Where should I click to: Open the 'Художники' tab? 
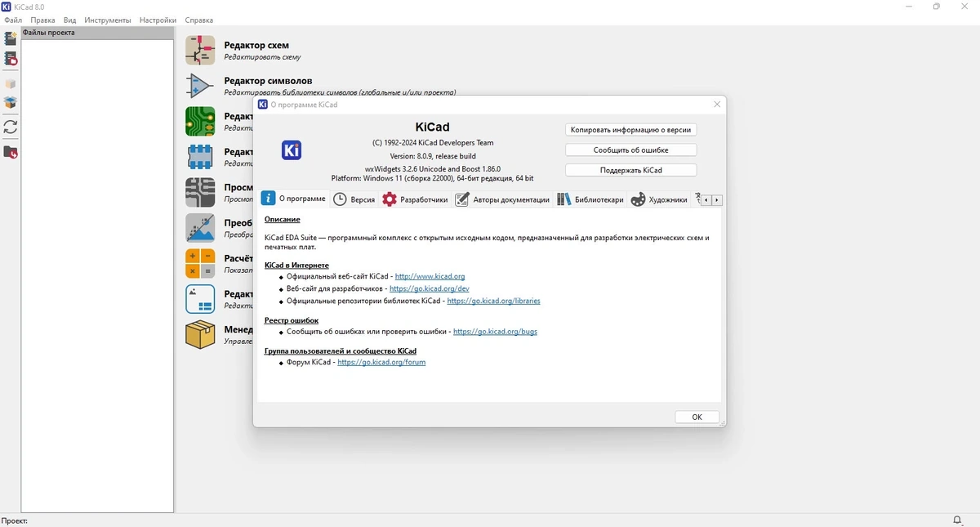pyautogui.click(x=659, y=199)
